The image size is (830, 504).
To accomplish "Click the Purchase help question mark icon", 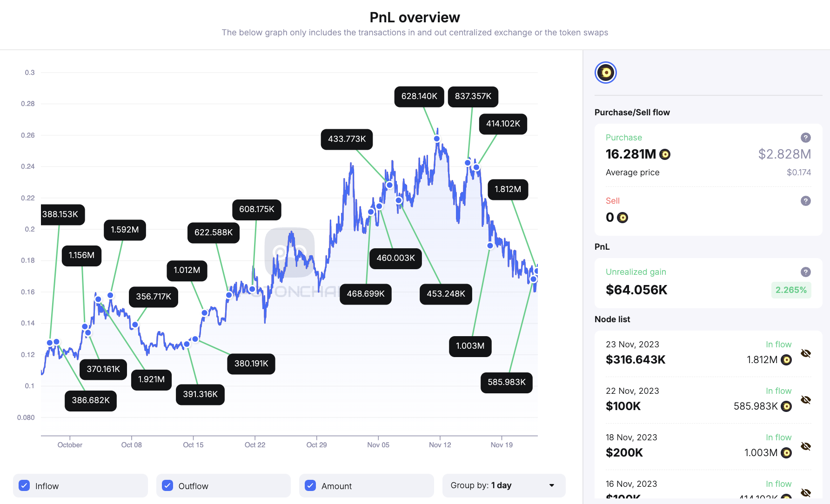I will click(x=805, y=138).
